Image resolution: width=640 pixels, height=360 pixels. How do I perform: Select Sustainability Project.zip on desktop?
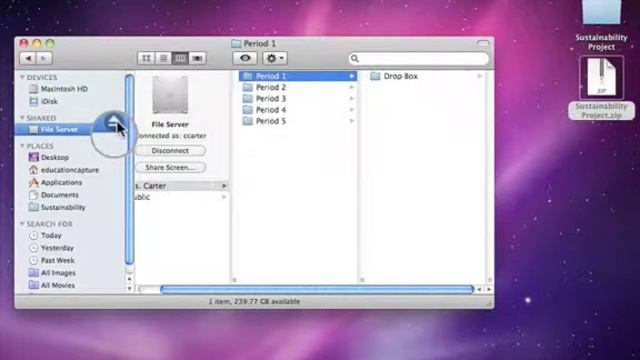tap(601, 88)
